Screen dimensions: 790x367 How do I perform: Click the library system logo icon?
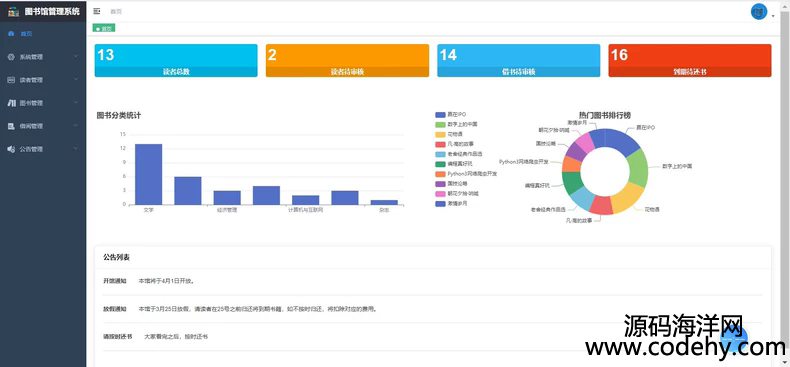click(x=14, y=12)
